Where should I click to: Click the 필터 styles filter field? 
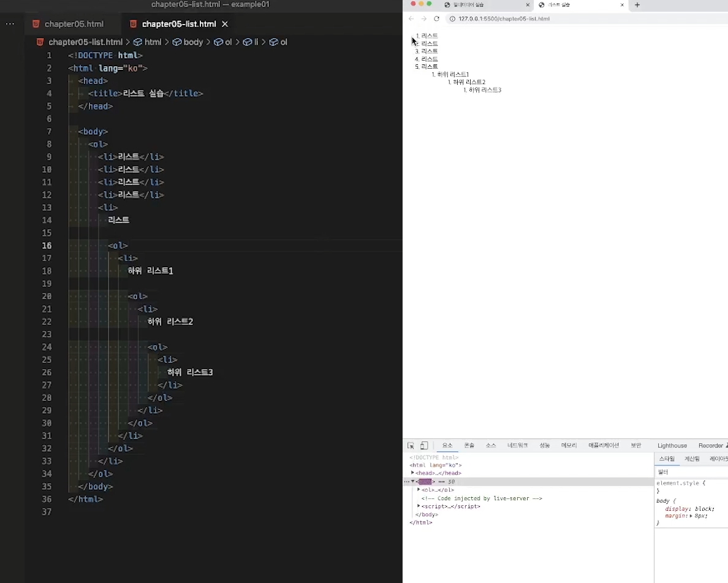click(691, 472)
